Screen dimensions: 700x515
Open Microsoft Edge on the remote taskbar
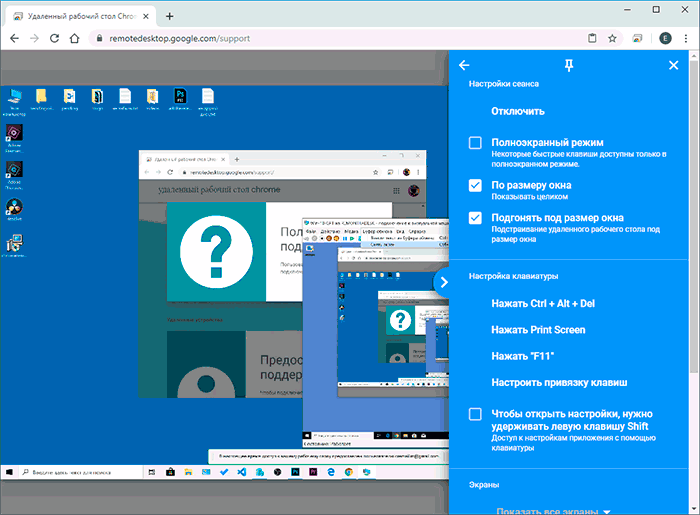(x=331, y=472)
